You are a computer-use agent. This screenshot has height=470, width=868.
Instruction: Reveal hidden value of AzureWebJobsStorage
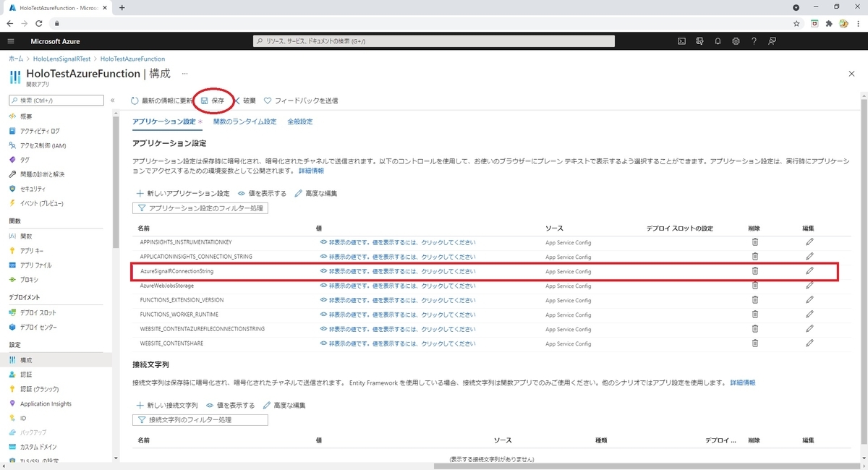pos(398,286)
